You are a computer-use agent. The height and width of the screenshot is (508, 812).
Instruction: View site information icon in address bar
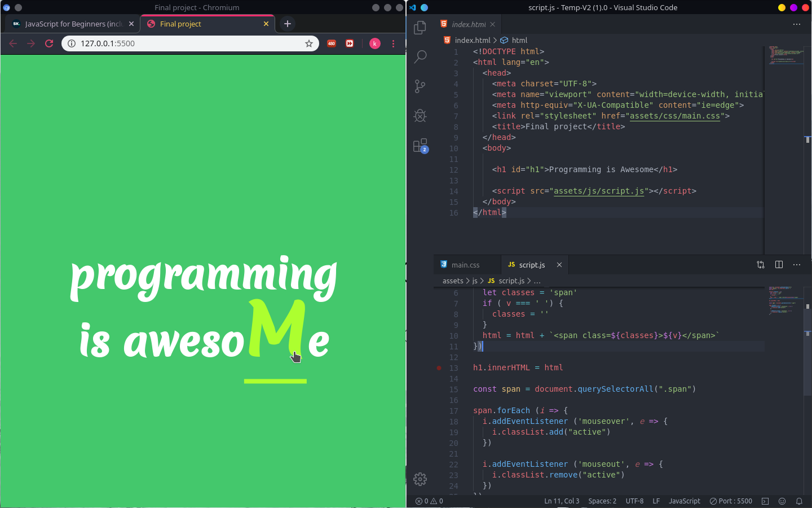pos(72,43)
